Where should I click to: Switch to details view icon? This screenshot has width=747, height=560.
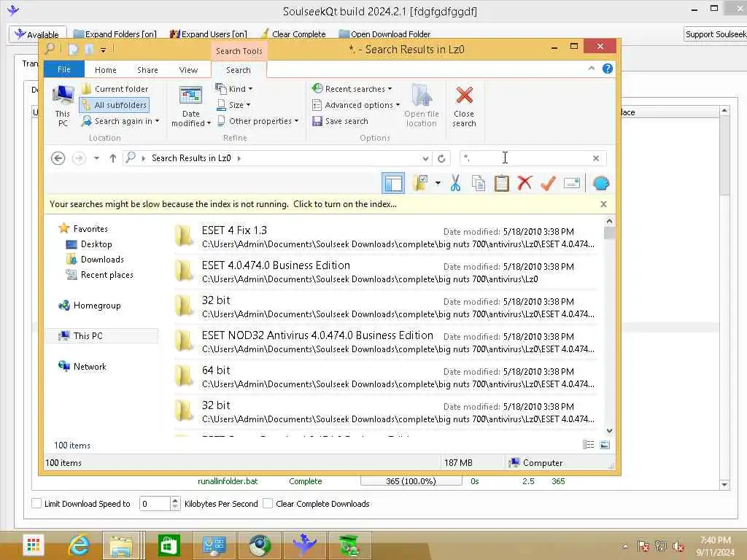[x=589, y=445]
